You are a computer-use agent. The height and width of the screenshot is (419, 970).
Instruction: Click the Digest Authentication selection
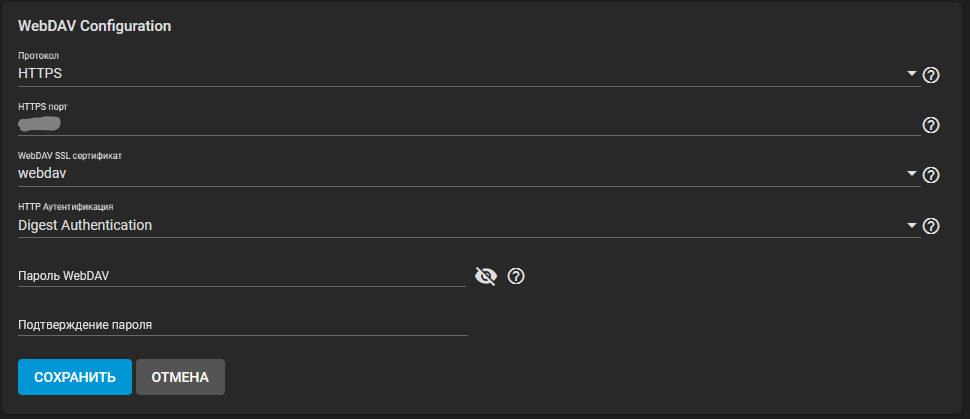85,225
